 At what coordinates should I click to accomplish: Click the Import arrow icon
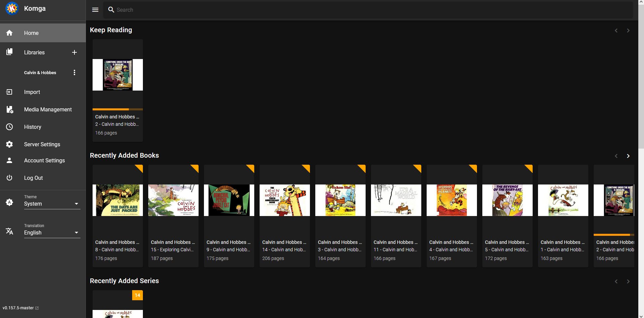tap(9, 92)
